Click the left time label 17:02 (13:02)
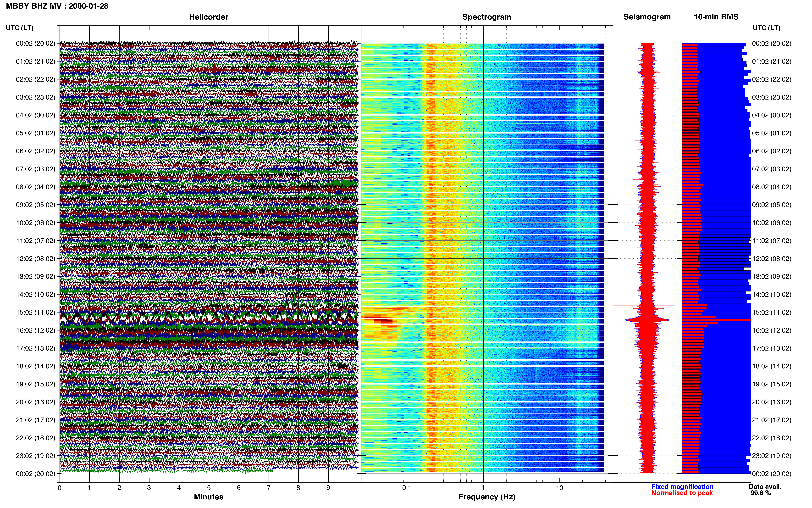 [x=36, y=348]
